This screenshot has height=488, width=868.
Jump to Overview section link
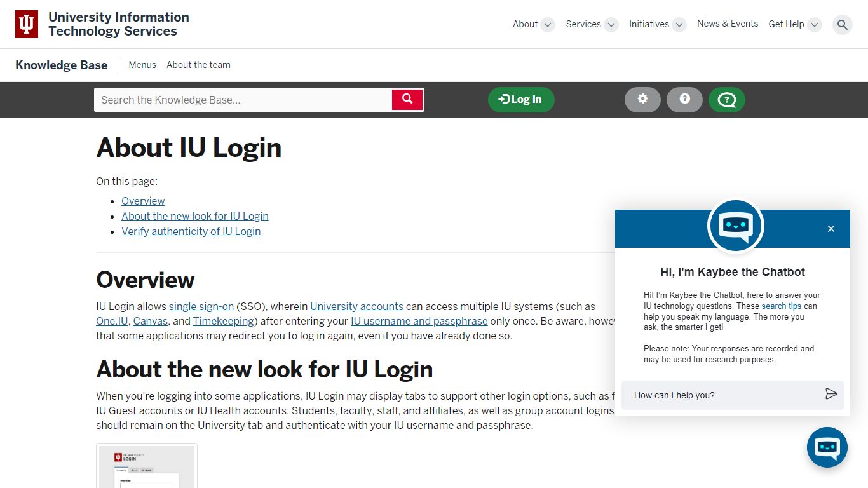143,201
